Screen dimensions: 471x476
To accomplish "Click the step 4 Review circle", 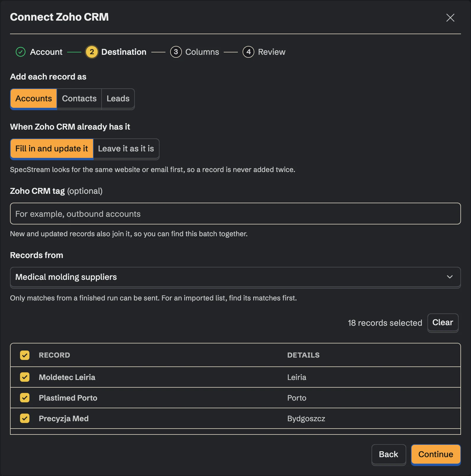I will coord(248,52).
